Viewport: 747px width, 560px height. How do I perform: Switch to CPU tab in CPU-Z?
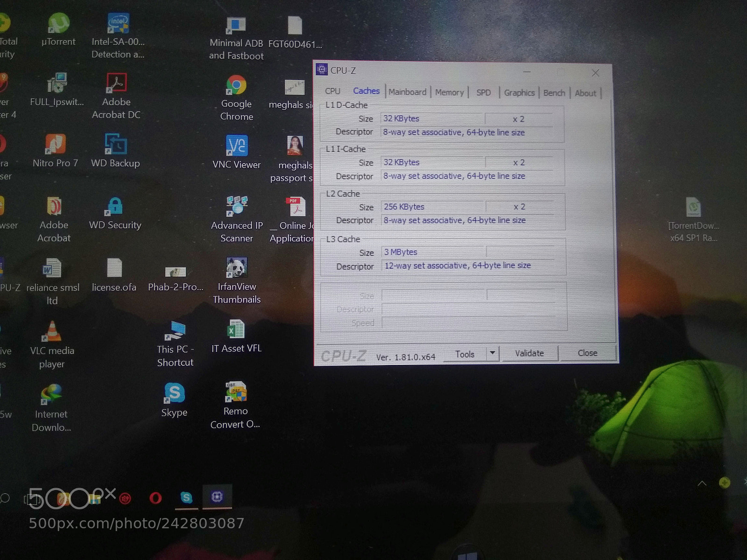[332, 91]
